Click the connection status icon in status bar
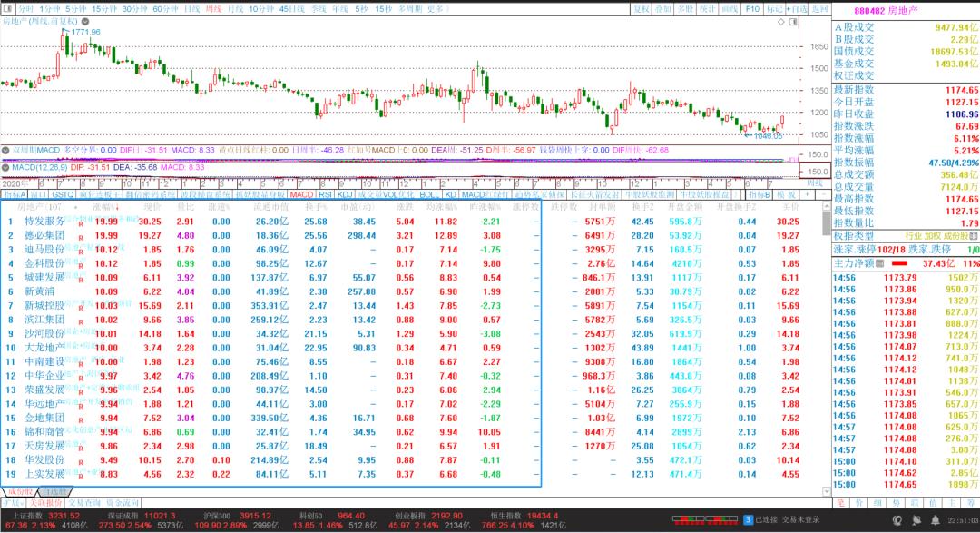The height and width of the screenshot is (533, 980). 748,519
